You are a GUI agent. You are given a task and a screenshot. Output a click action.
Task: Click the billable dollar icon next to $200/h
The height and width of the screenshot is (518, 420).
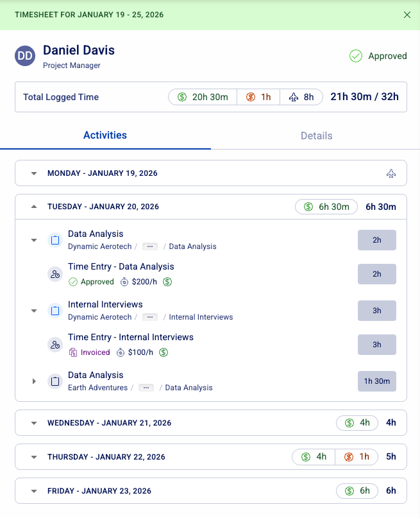[167, 282]
